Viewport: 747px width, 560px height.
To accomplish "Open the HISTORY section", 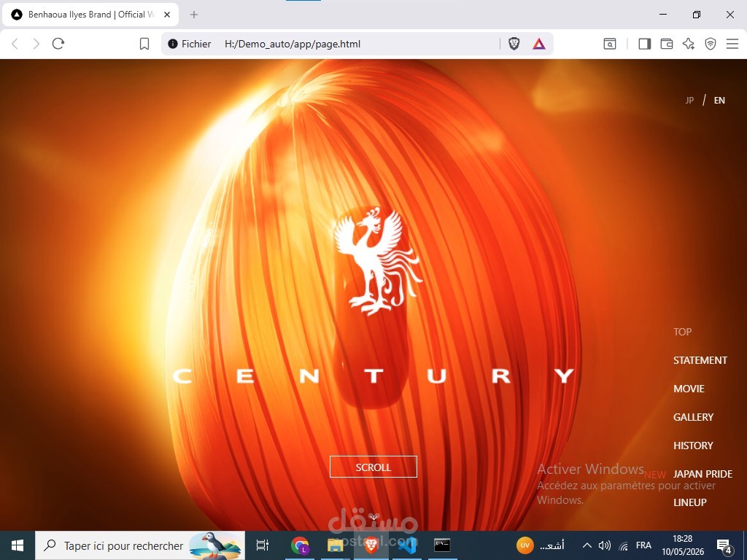I will pyautogui.click(x=693, y=446).
